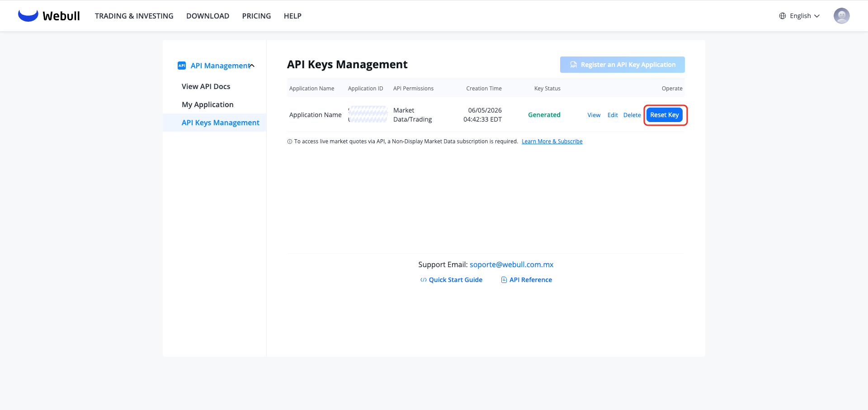Click the API Permissions column header
The image size is (868, 410).
click(x=413, y=89)
